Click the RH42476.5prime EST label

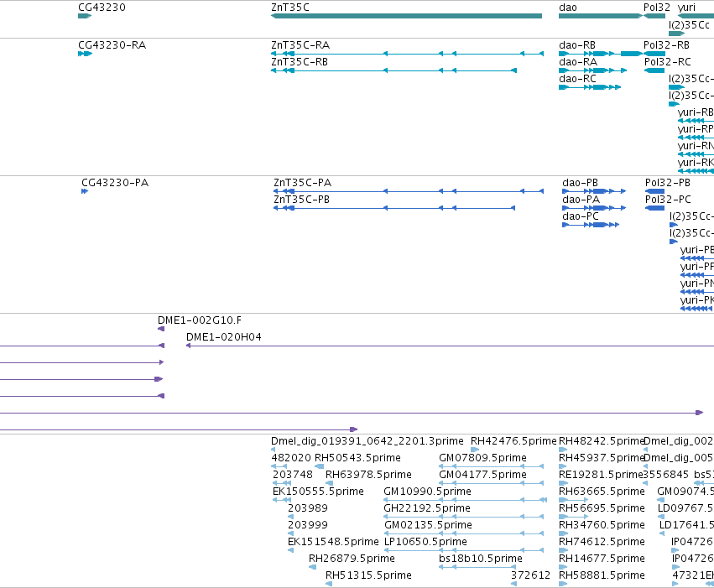pyautogui.click(x=513, y=441)
